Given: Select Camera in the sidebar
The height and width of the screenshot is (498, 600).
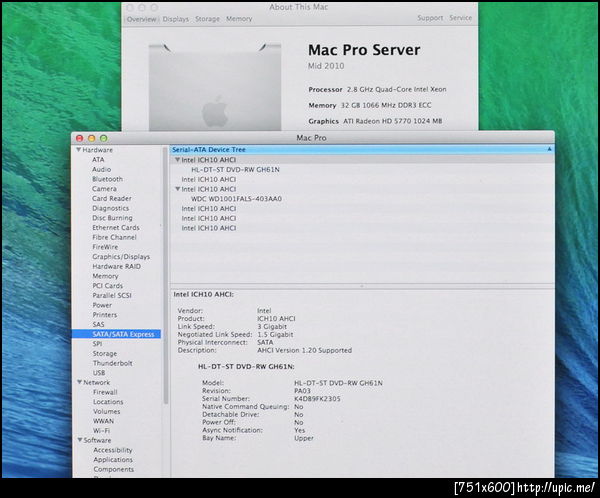Looking at the screenshot, I should (x=104, y=189).
